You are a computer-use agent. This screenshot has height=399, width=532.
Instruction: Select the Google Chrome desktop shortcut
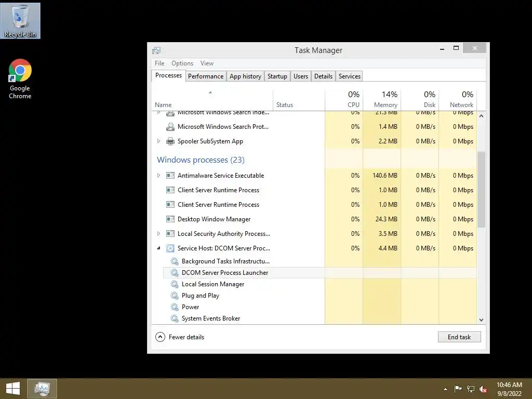click(x=20, y=79)
